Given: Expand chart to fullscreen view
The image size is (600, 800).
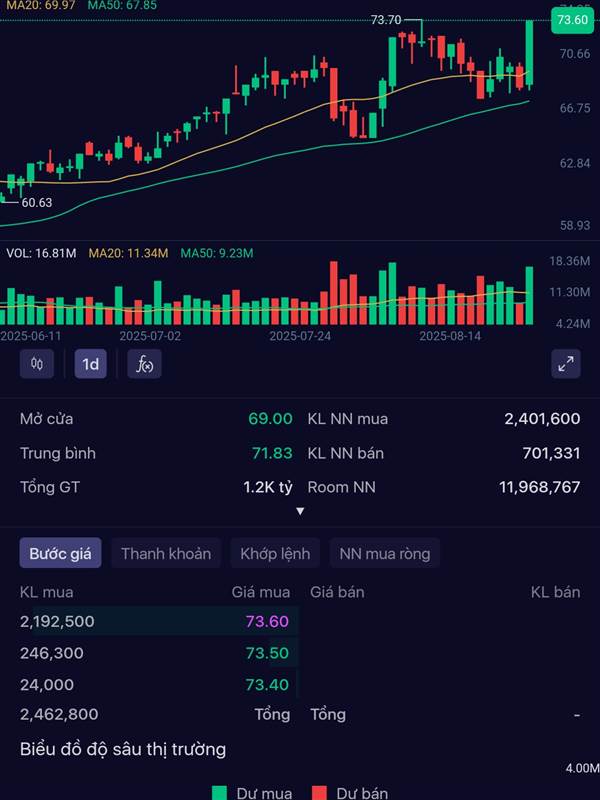Looking at the screenshot, I should (x=566, y=364).
